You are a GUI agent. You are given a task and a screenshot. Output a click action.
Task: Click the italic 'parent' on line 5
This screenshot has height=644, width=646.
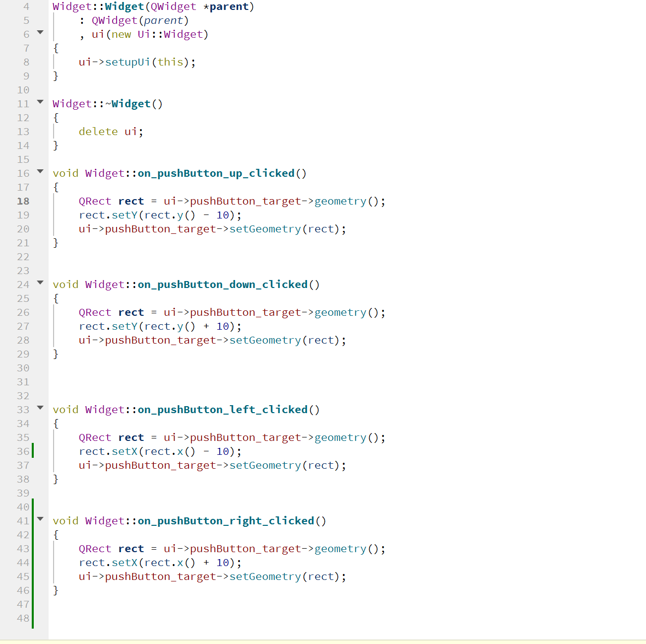164,20
